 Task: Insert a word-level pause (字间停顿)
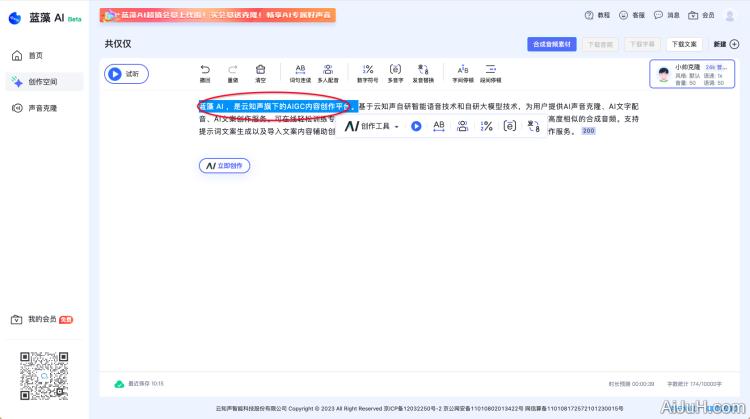click(462, 72)
